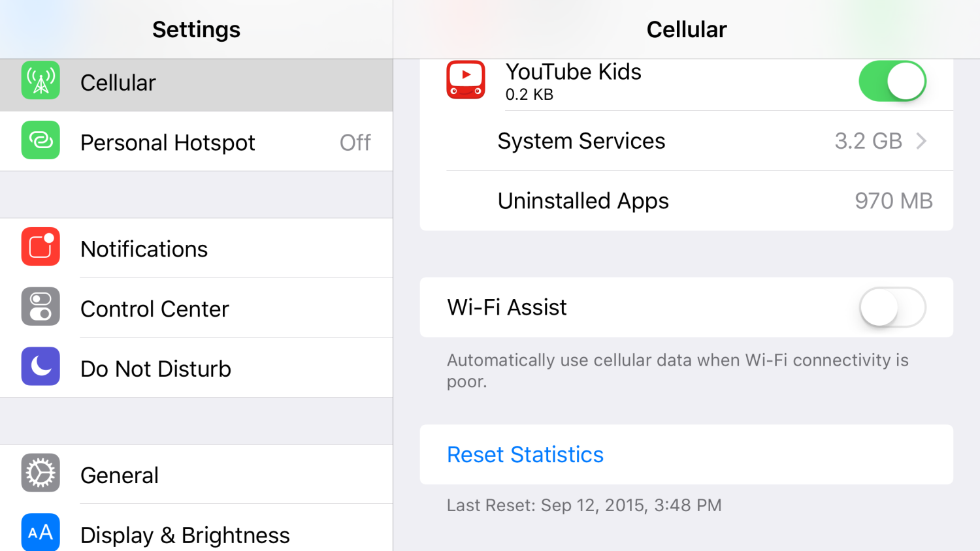Expand System Services data details
Screen dimensions: 980x551
686,141
